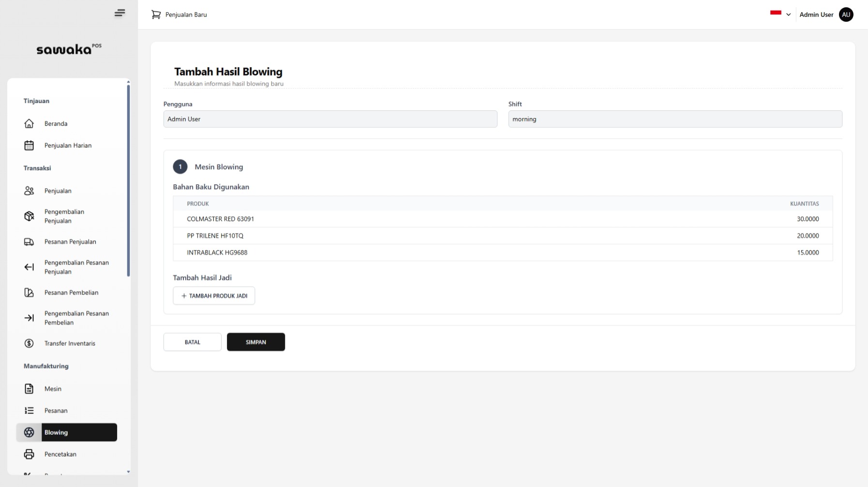This screenshot has width=868, height=487.
Task: Select the Blowing fan icon
Action: tap(30, 432)
